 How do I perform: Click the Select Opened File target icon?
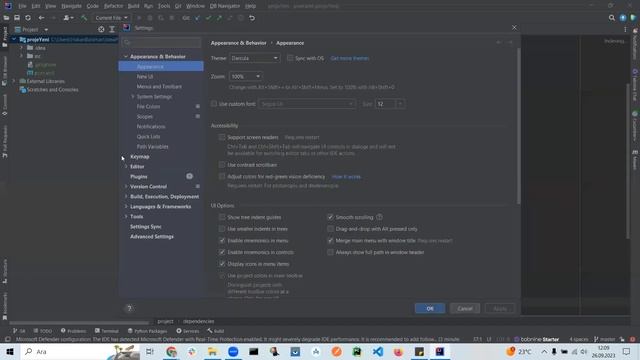pyautogui.click(x=101, y=29)
